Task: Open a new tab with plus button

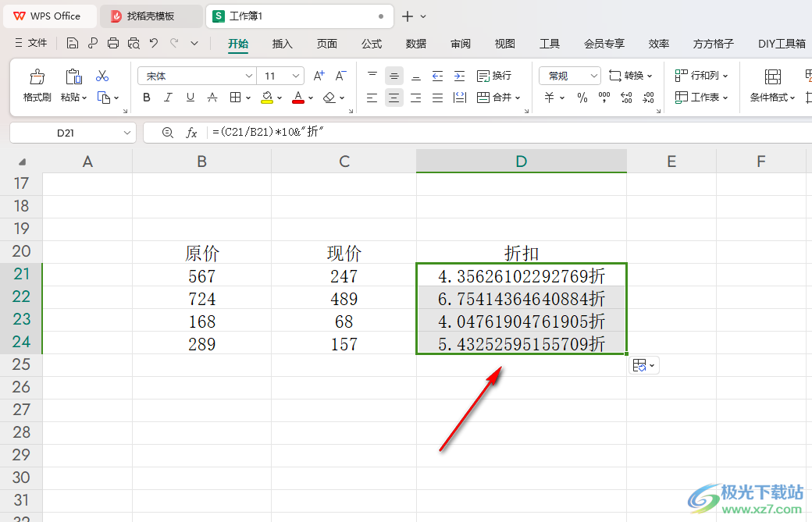Action: click(408, 16)
